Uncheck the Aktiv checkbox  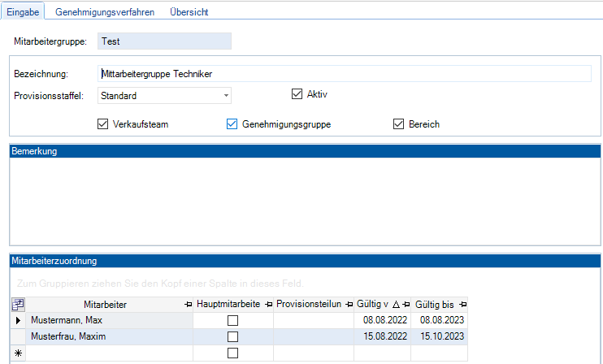click(297, 94)
